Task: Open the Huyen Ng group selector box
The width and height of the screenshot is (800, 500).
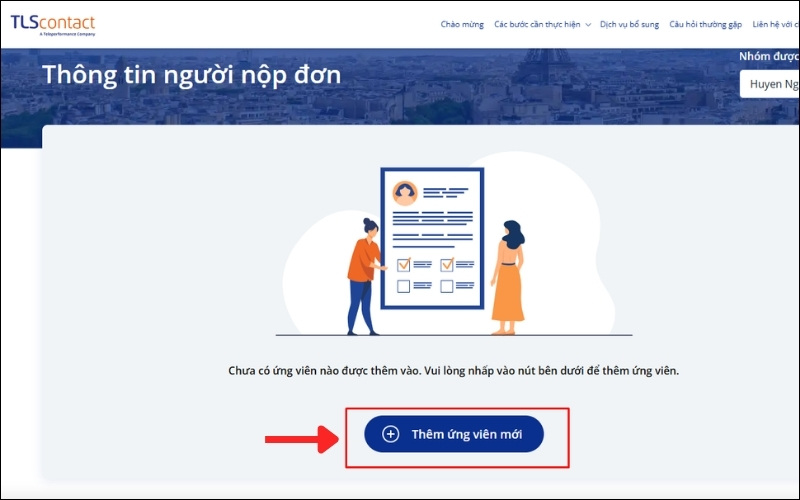Action: 769,84
